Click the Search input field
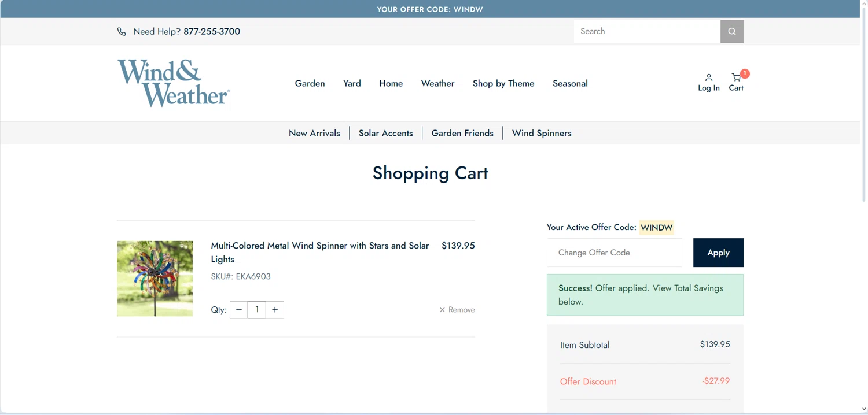868x415 pixels. (647, 31)
